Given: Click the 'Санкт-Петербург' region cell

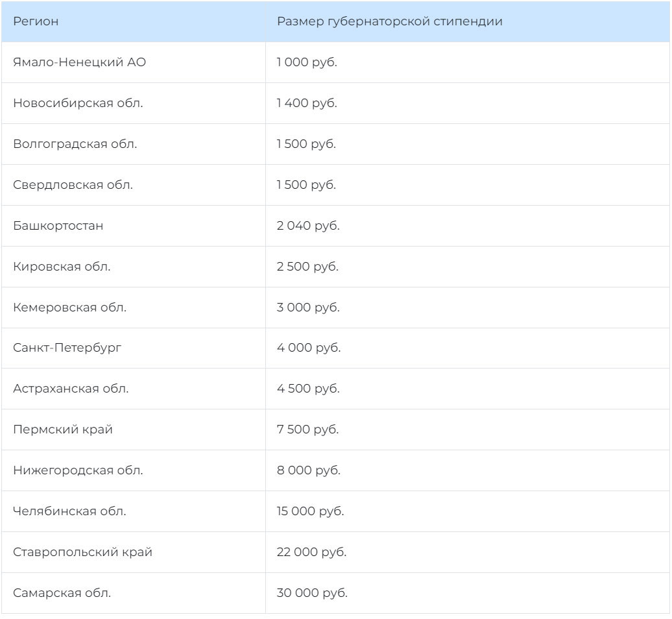Looking at the screenshot, I should [x=67, y=348].
